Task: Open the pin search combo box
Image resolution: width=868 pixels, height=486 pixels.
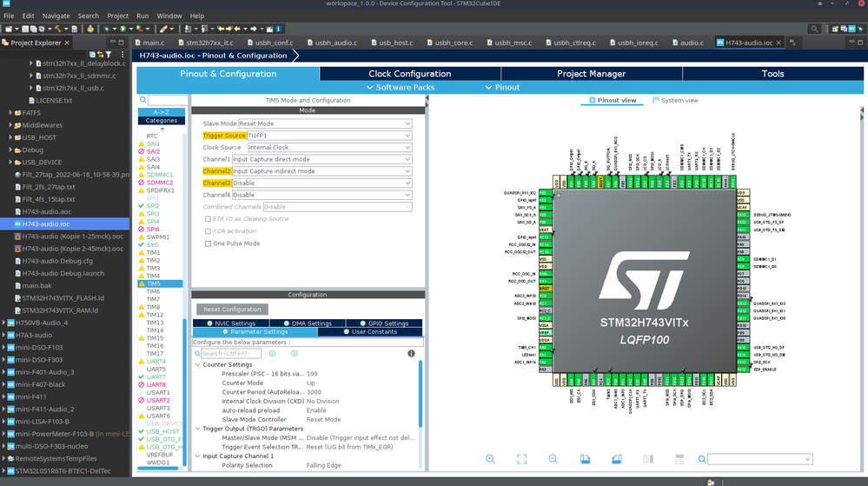Action: [x=759, y=459]
